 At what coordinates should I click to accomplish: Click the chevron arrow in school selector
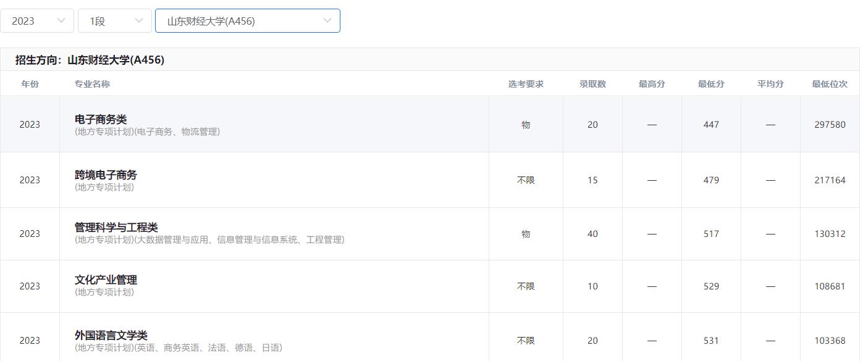pyautogui.click(x=327, y=21)
